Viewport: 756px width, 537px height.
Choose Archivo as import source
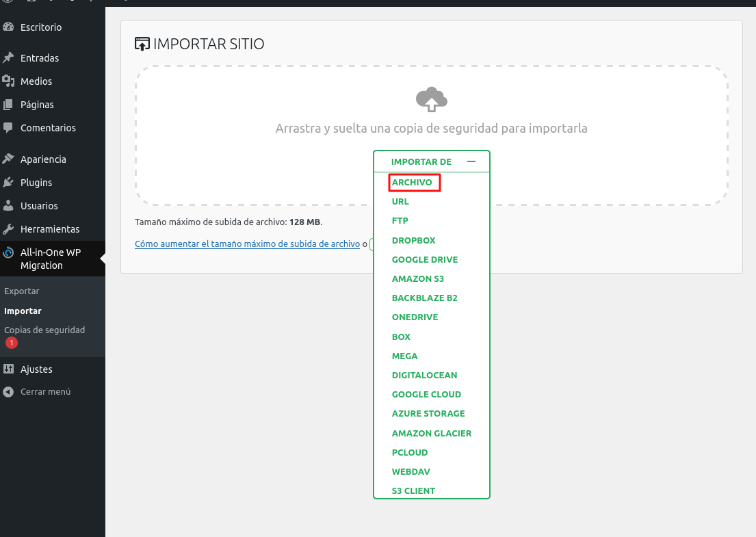coord(412,182)
